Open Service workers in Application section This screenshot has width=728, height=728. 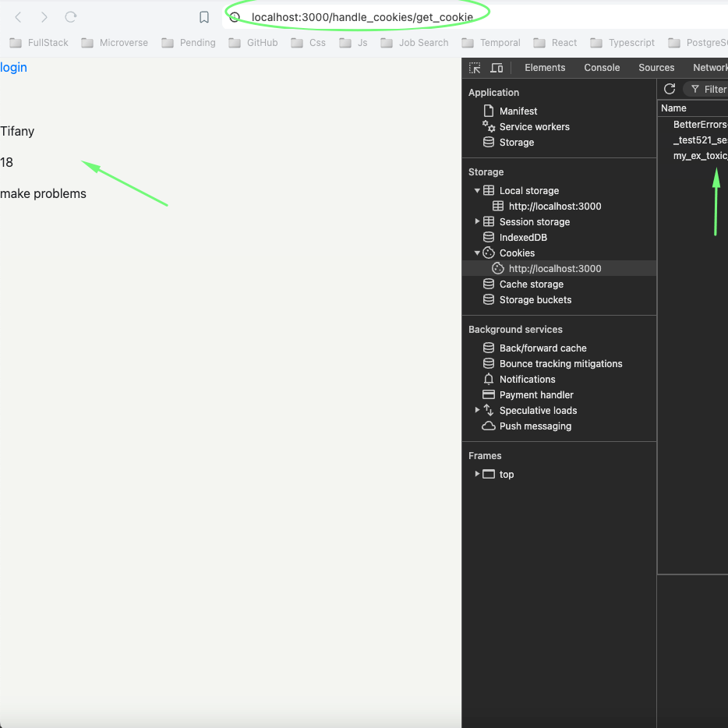[535, 127]
